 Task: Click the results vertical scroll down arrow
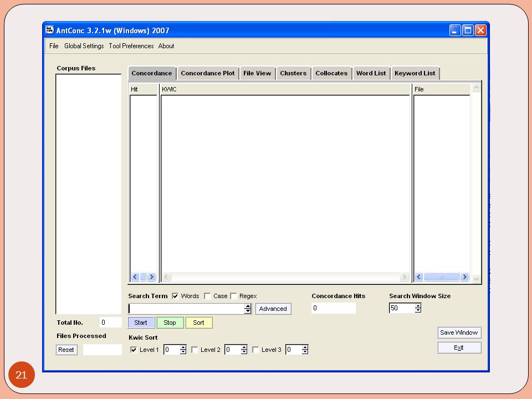(x=476, y=279)
